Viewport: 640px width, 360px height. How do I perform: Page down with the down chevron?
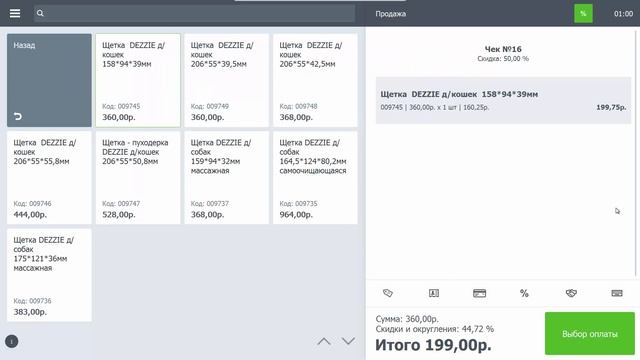click(x=348, y=341)
